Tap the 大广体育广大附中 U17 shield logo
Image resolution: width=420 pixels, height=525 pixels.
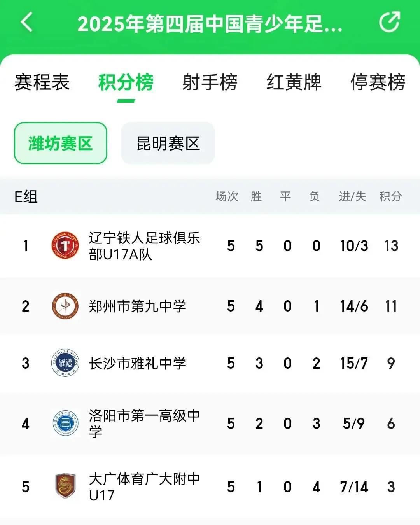pos(65,486)
